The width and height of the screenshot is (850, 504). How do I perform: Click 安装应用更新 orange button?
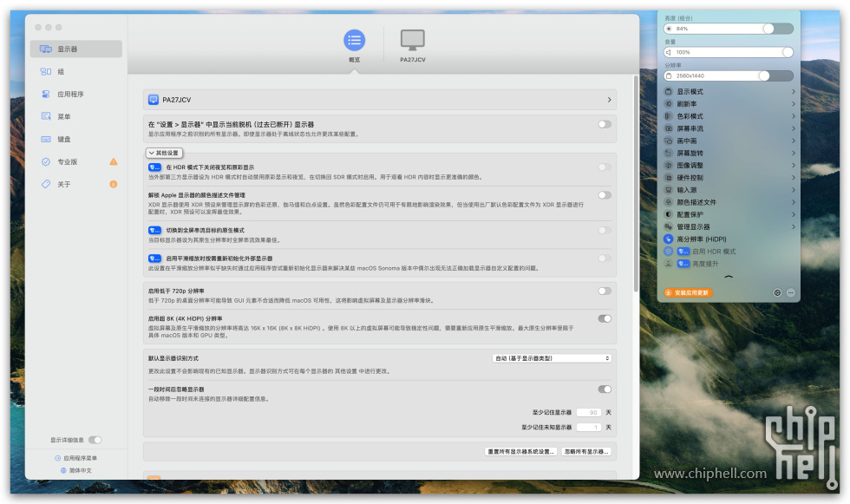[x=689, y=292]
